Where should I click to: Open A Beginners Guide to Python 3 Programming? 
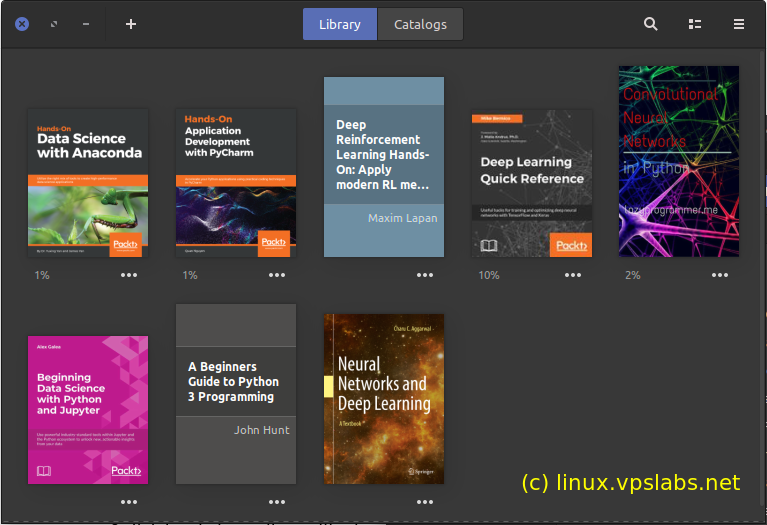coord(236,394)
